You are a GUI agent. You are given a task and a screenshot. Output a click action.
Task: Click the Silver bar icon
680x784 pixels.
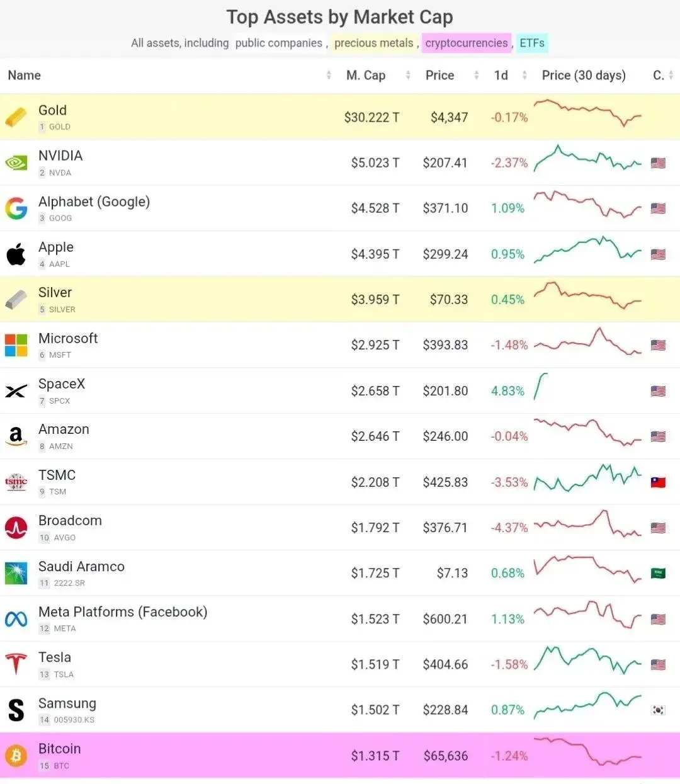click(16, 300)
